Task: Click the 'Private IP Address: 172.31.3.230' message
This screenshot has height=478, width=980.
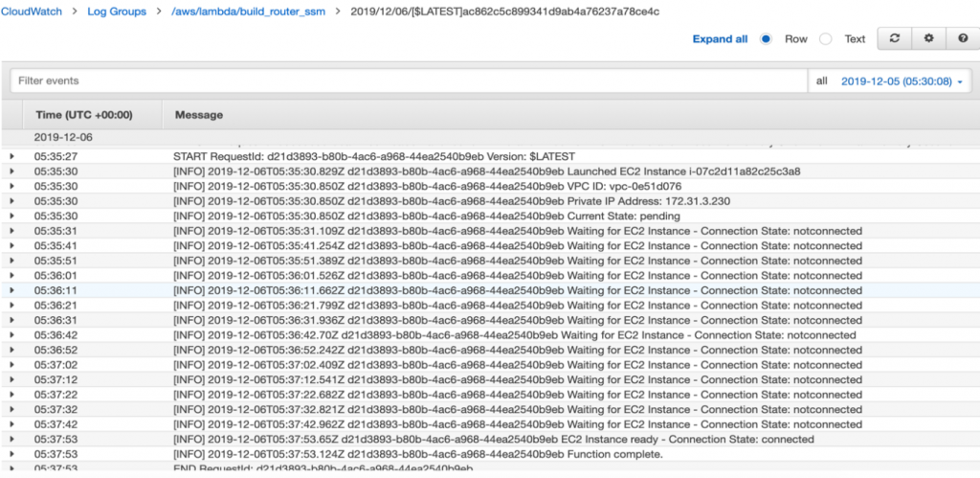Action: 649,201
